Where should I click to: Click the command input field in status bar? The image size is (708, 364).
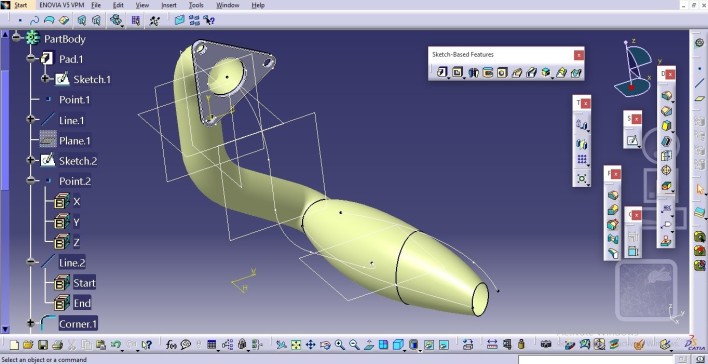pos(595,360)
